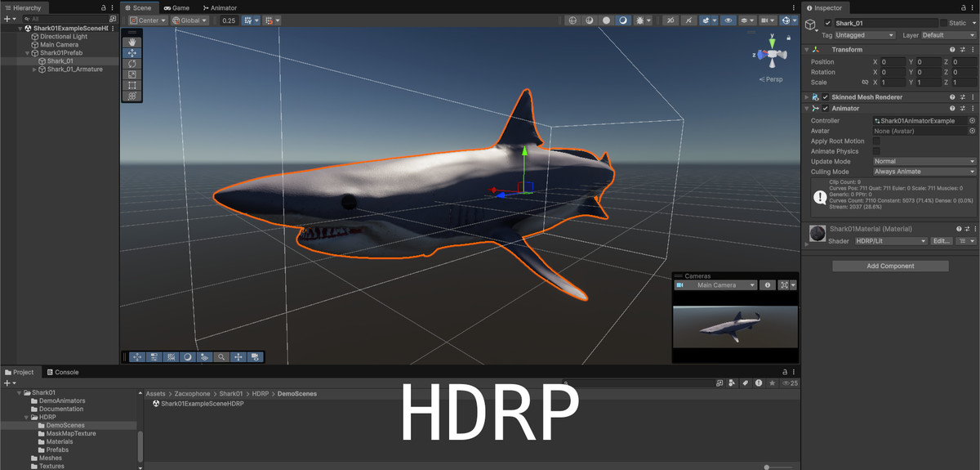Viewport: 980px width, 470px height.
Task: Click the constrained scale link icon
Action: 865,83
